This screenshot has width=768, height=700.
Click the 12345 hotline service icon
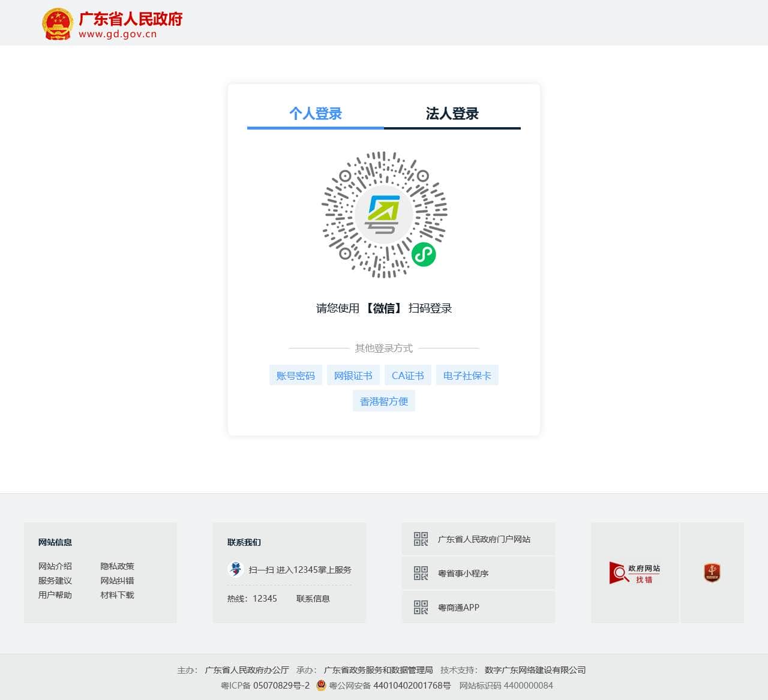tap(236, 569)
